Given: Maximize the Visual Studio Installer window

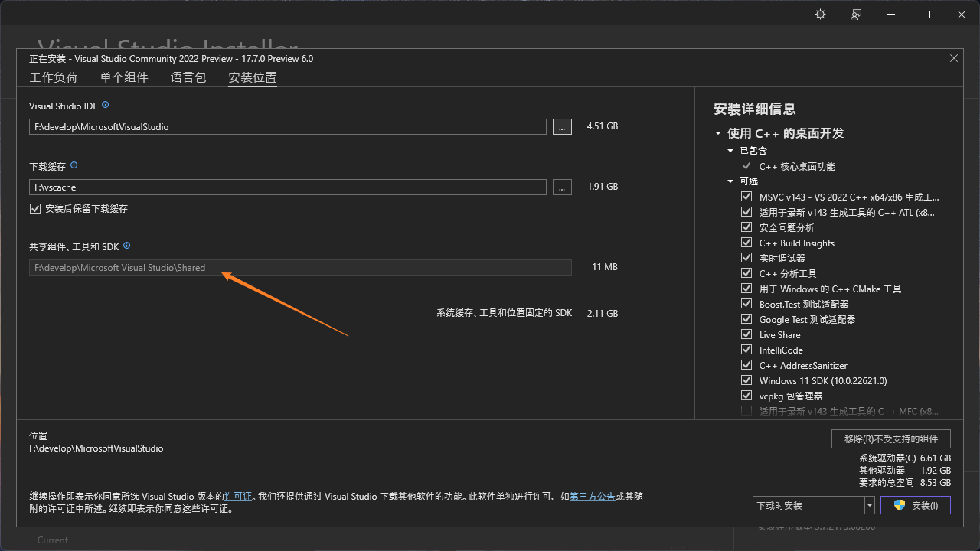Looking at the screenshot, I should tap(926, 15).
